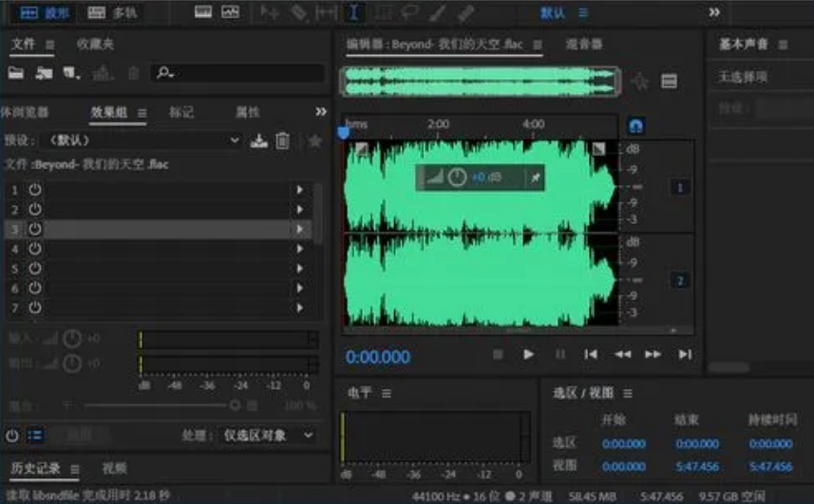Show the spectral frequency display
This screenshot has width=814, height=504.
(203, 12)
